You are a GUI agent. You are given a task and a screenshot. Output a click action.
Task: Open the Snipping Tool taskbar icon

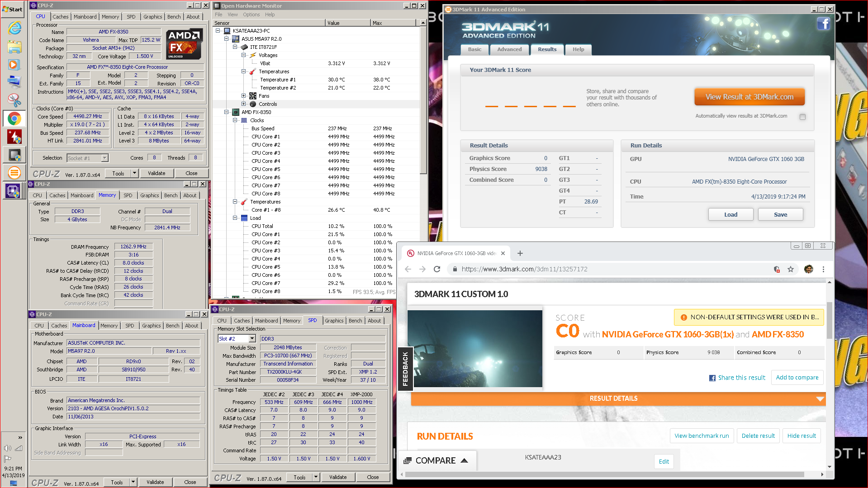click(14, 100)
